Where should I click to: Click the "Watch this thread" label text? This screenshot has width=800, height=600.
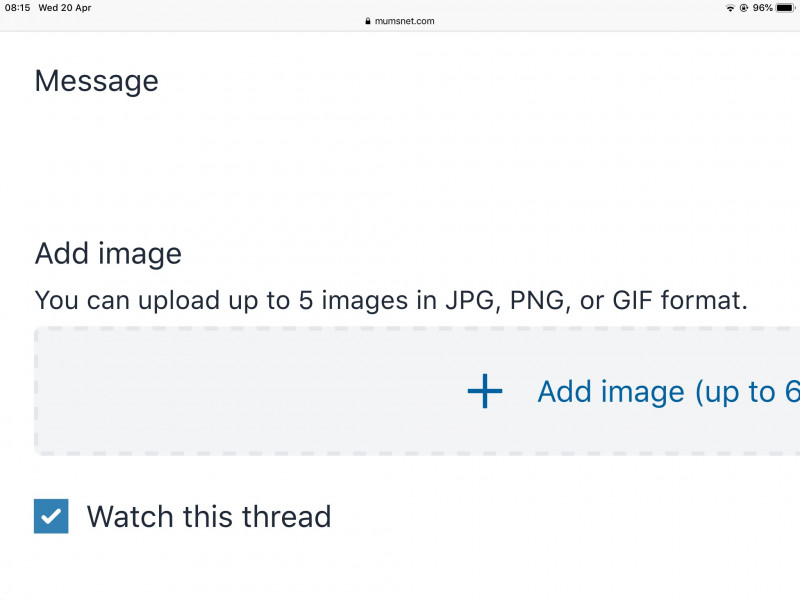click(208, 517)
